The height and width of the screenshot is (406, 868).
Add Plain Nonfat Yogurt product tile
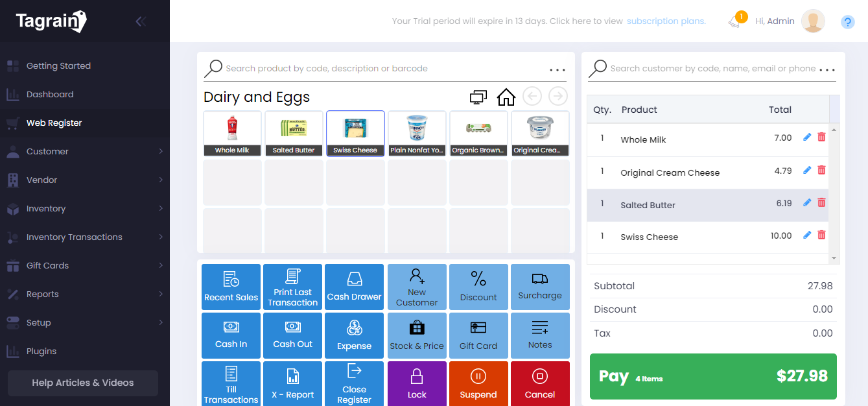[417, 134]
